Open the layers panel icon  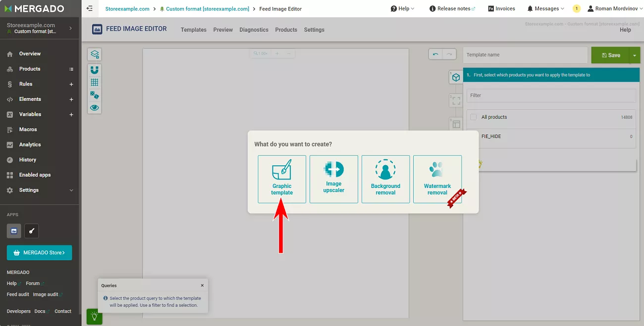coord(94,54)
